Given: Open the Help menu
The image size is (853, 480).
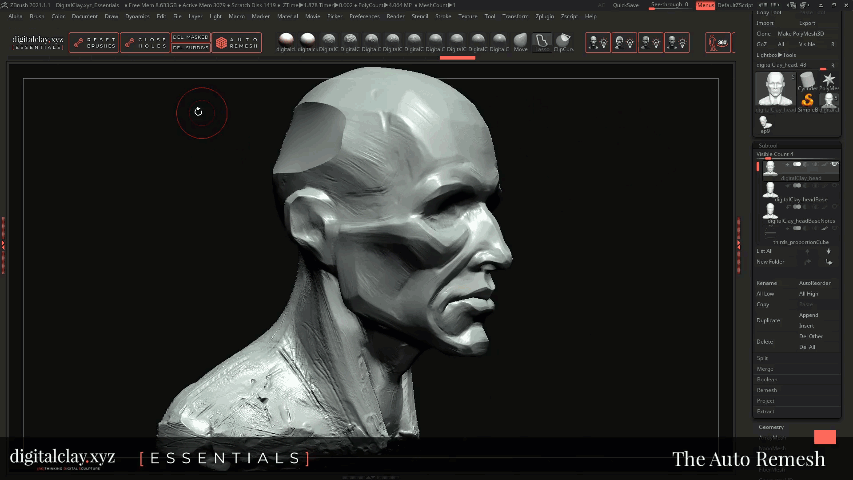Looking at the screenshot, I should coord(590,16).
